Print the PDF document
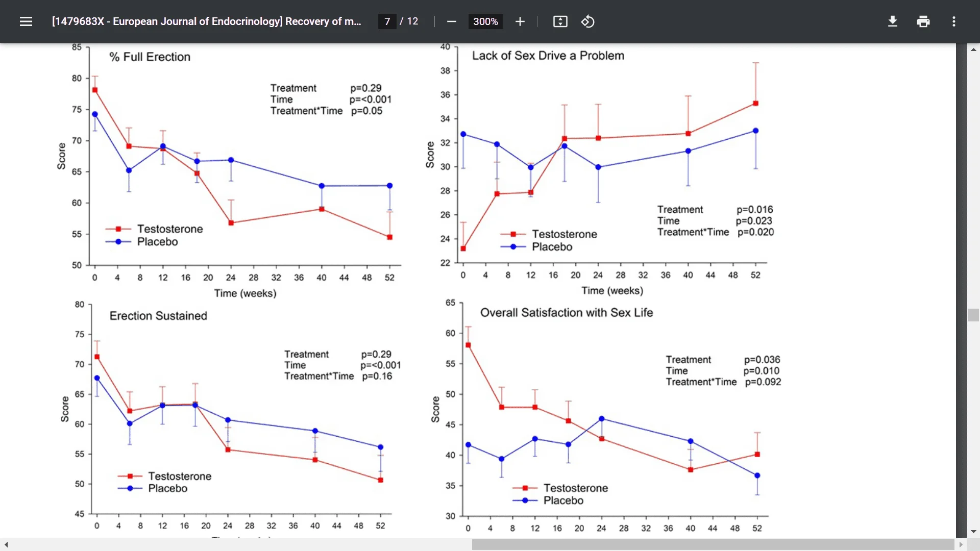The height and width of the screenshot is (551, 980). 923,21
